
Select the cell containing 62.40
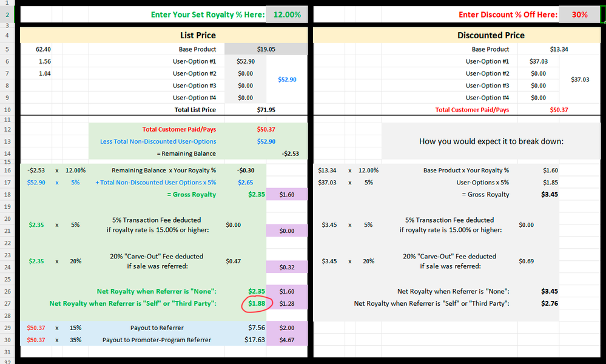click(44, 49)
